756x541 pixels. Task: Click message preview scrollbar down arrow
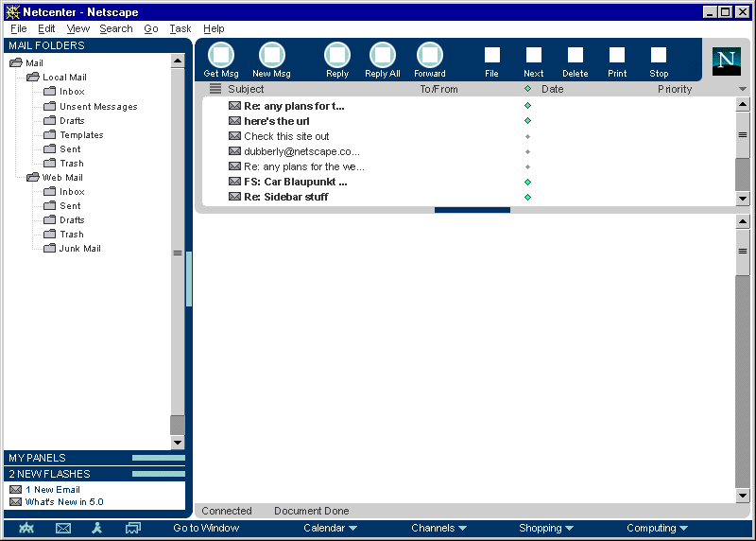click(x=743, y=496)
